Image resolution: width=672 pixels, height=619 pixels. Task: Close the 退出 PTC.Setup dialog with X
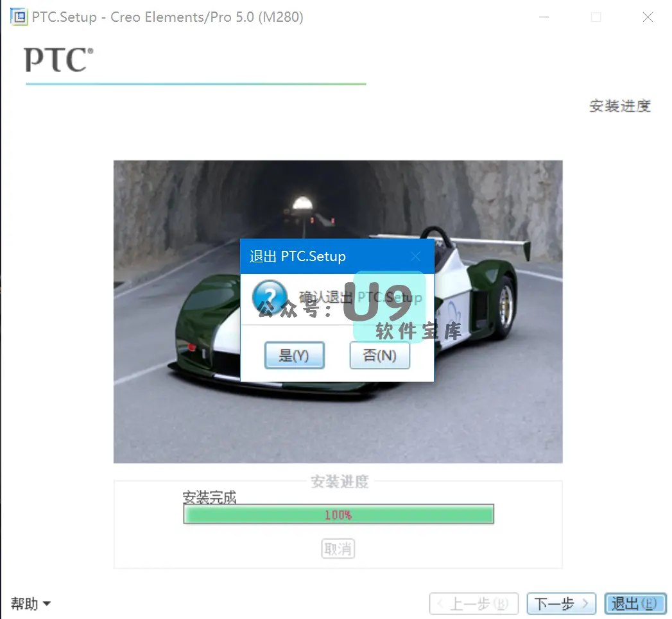tap(415, 256)
